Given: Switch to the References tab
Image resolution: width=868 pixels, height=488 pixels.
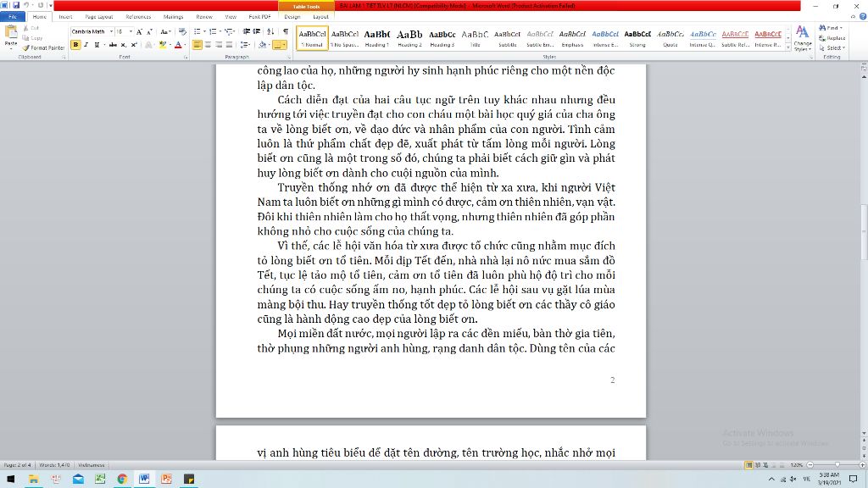Looking at the screenshot, I should pos(138,17).
